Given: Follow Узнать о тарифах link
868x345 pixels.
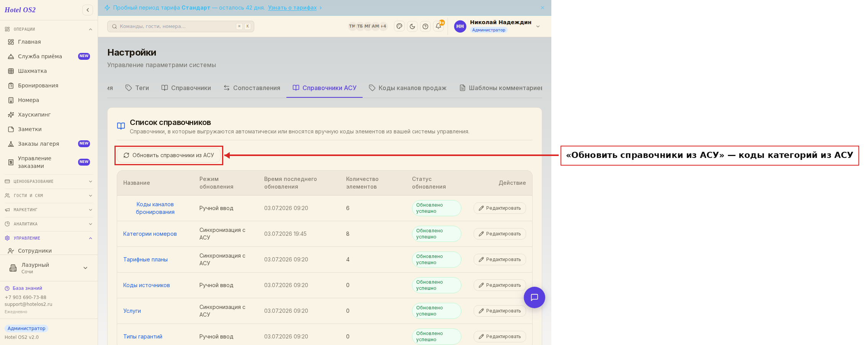Looking at the screenshot, I should pos(292,8).
